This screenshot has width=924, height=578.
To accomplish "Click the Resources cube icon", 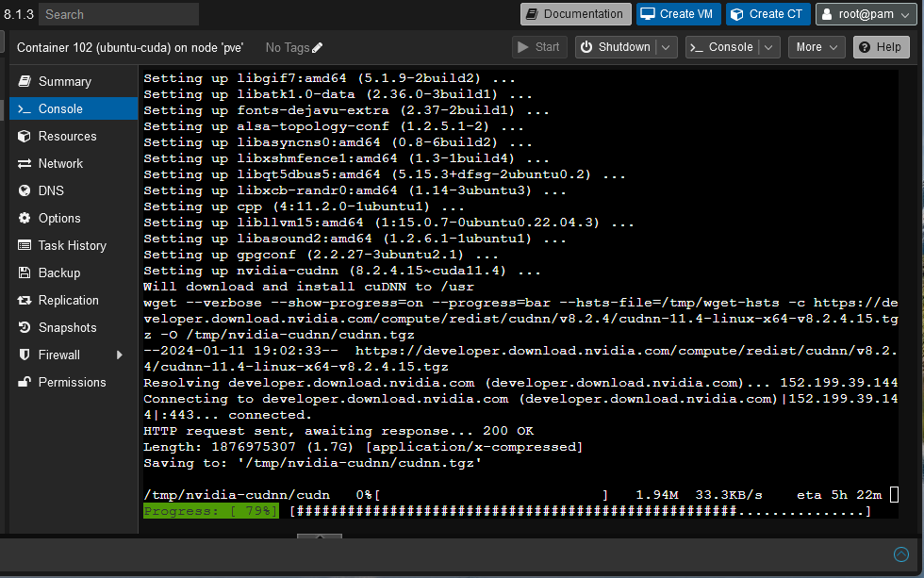I will point(25,136).
